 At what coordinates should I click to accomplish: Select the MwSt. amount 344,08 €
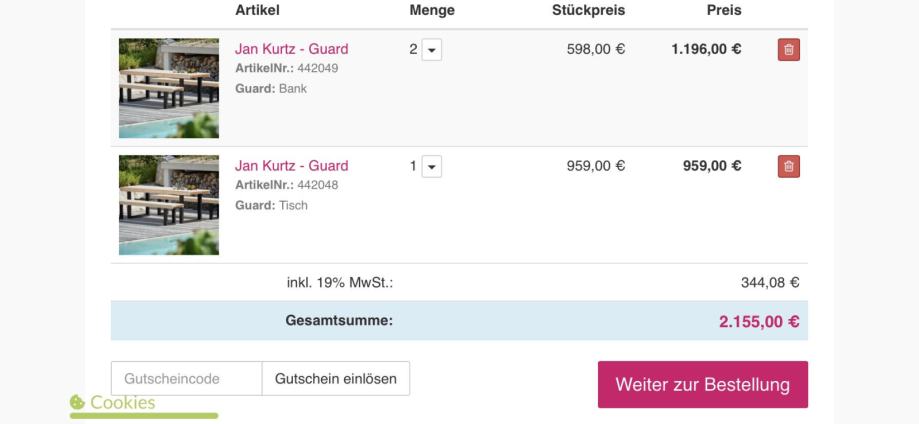770,283
